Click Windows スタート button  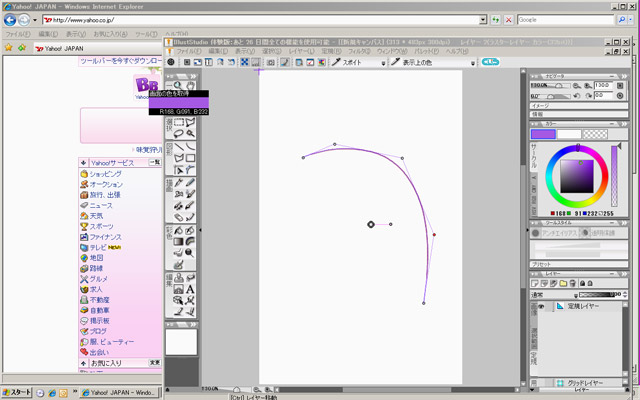(x=16, y=393)
